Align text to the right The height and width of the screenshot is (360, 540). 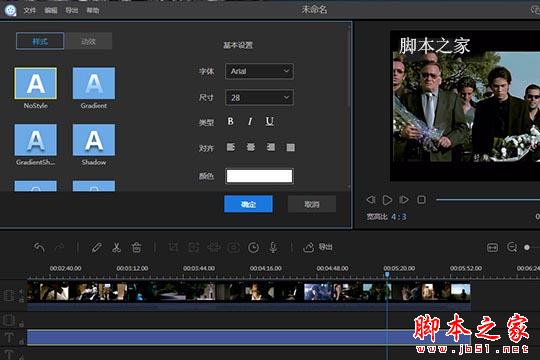click(x=271, y=147)
